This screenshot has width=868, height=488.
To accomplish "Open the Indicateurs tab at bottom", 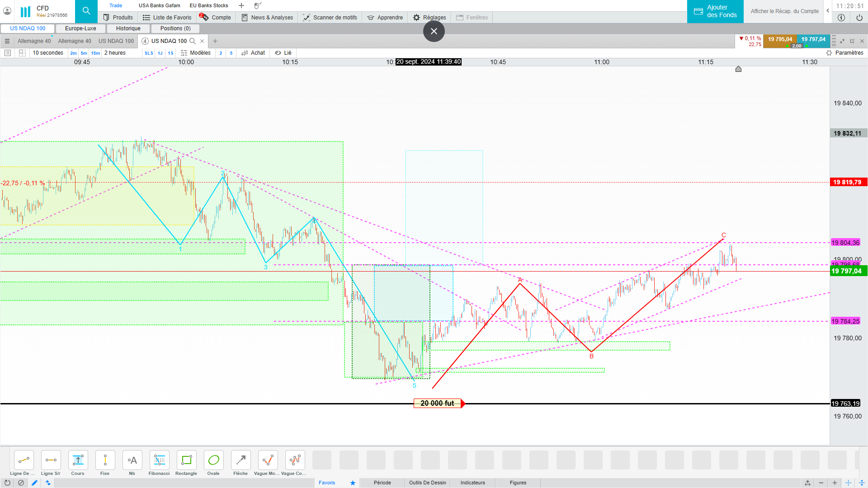I will (472, 483).
